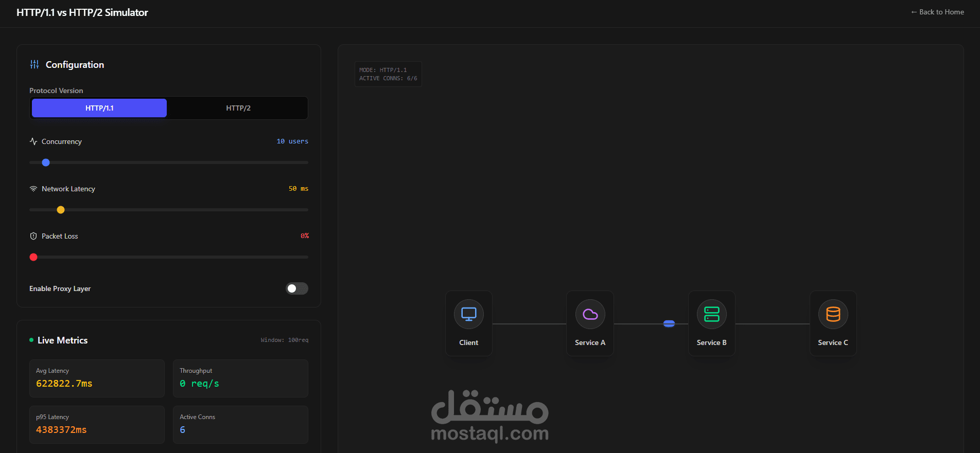Click the p95 Latency metric card

[x=97, y=425]
